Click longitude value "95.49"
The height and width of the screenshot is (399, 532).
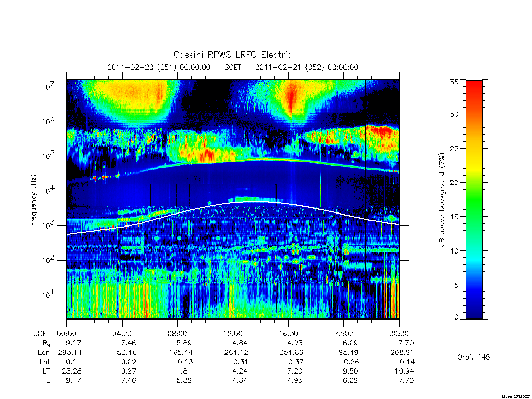tap(348, 353)
